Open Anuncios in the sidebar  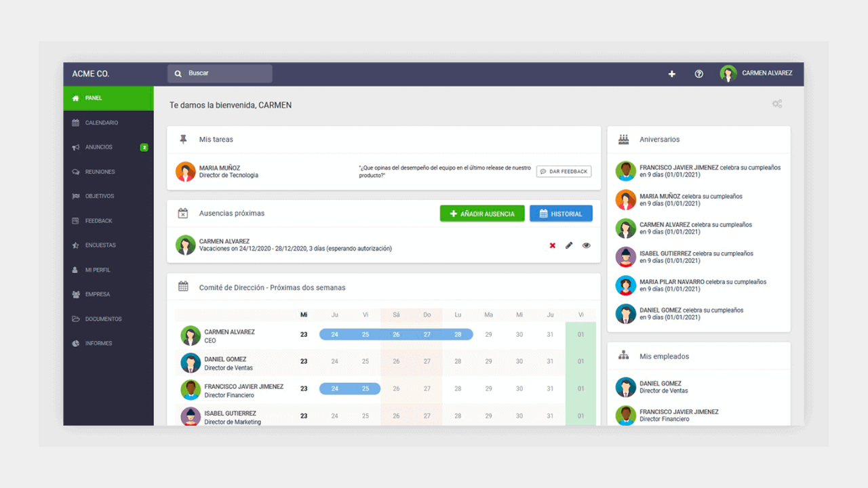[x=108, y=147]
